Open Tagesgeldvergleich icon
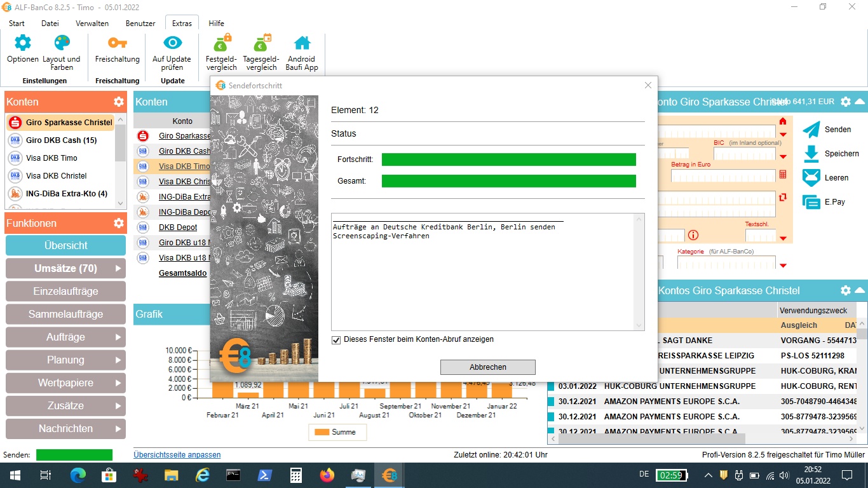The image size is (868, 488). (262, 43)
